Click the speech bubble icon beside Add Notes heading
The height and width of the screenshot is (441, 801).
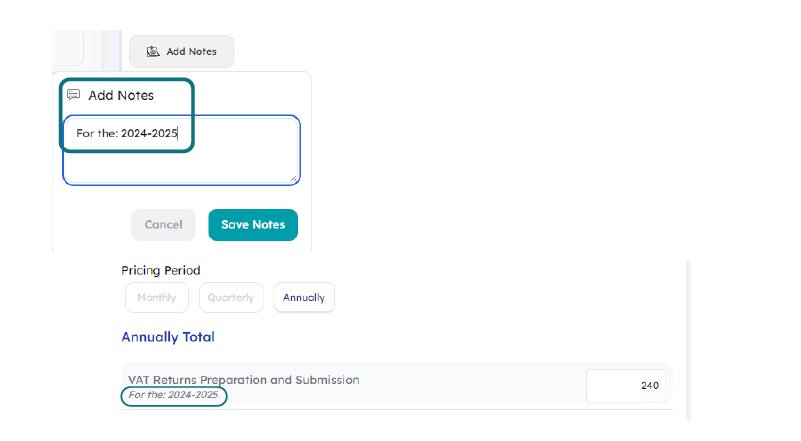coord(73,95)
